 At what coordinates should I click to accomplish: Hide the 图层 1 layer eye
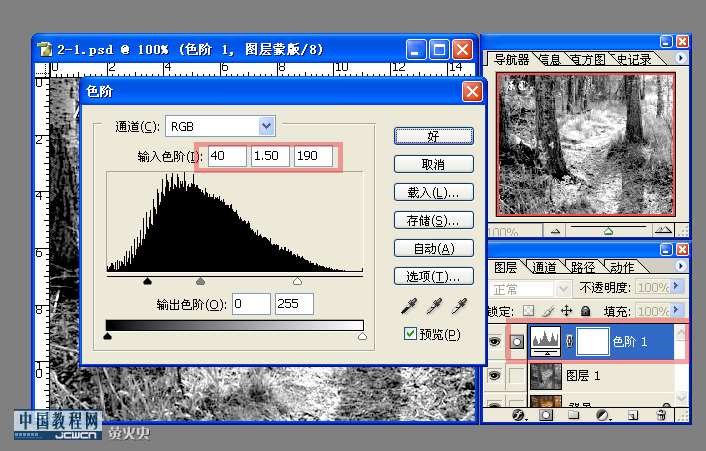495,375
